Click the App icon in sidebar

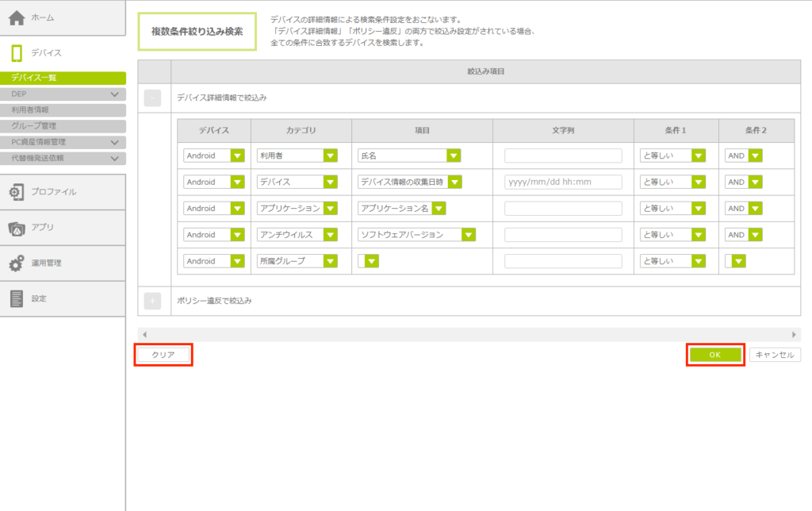[17, 228]
